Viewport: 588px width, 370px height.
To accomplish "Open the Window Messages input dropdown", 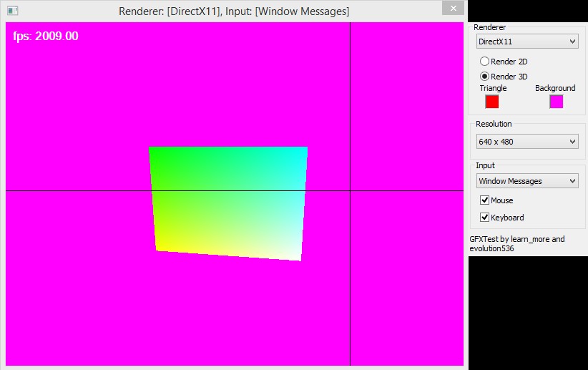I will 527,181.
